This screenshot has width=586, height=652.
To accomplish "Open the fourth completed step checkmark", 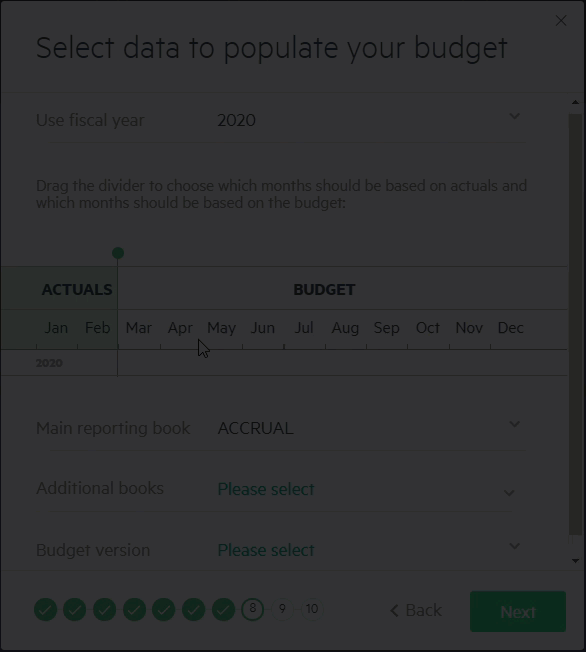I will [134, 610].
